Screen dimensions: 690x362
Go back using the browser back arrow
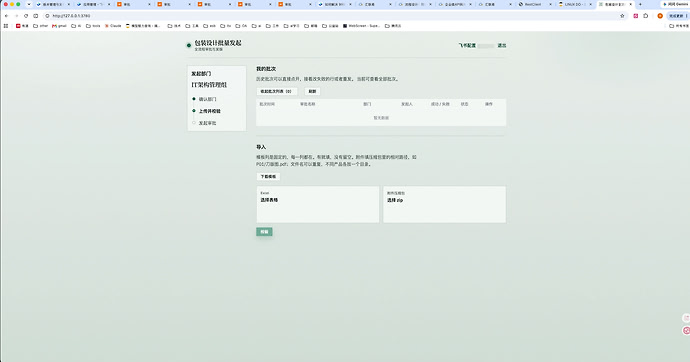tap(7, 16)
